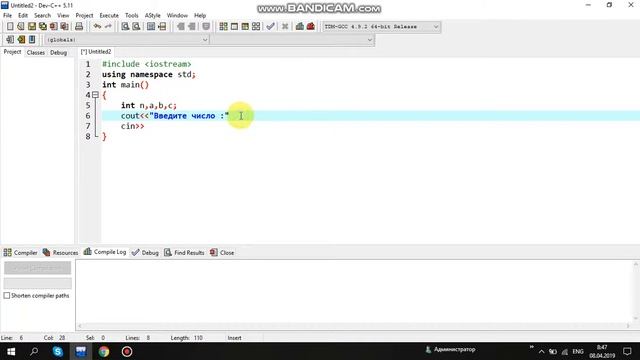This screenshot has width=640, height=360.
Task: Click the Goto function toolbar icon
Action: point(151,27)
